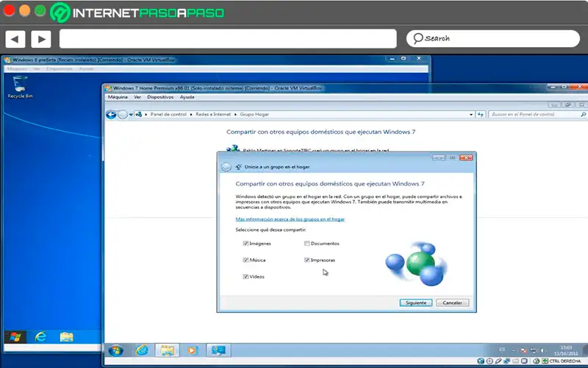588x368 pixels.
Task: Refresh the Grupo Hogar Control Panel page
Action: pos(481,115)
